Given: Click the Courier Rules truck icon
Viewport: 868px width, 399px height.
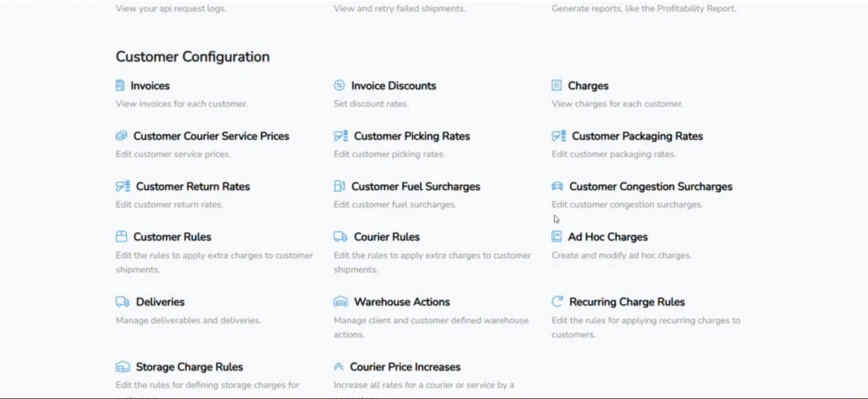Looking at the screenshot, I should tap(341, 236).
